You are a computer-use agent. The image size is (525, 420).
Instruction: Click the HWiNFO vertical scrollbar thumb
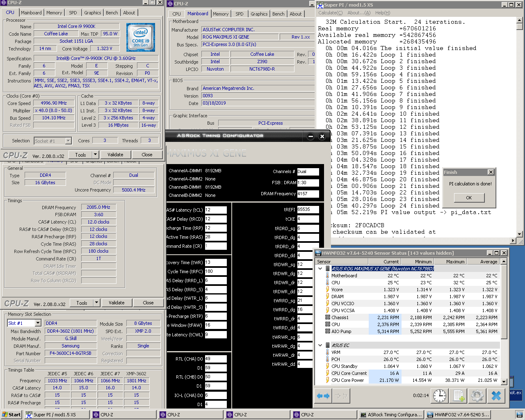[x=504, y=302]
